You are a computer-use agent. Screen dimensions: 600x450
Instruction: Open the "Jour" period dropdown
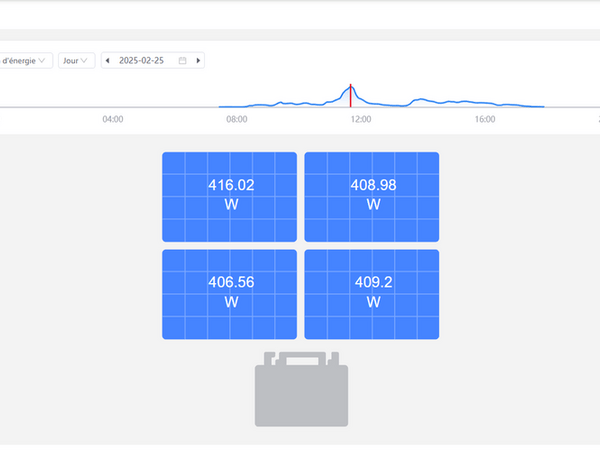pos(76,61)
